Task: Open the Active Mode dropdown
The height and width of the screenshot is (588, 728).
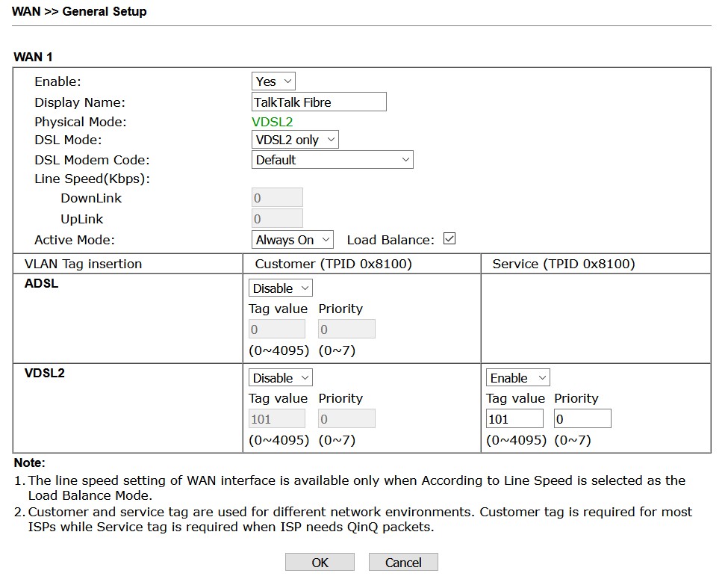Action: [293, 240]
